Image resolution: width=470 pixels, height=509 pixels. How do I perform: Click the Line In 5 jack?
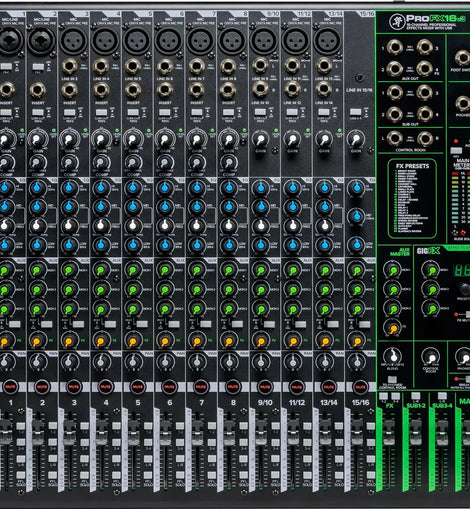pyautogui.click(x=133, y=67)
